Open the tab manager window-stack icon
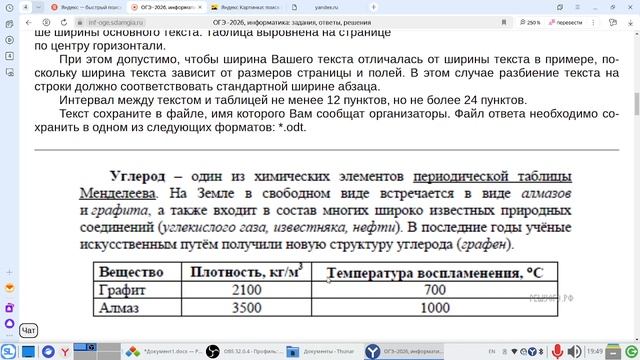The height and width of the screenshot is (360, 640). coord(560,7)
